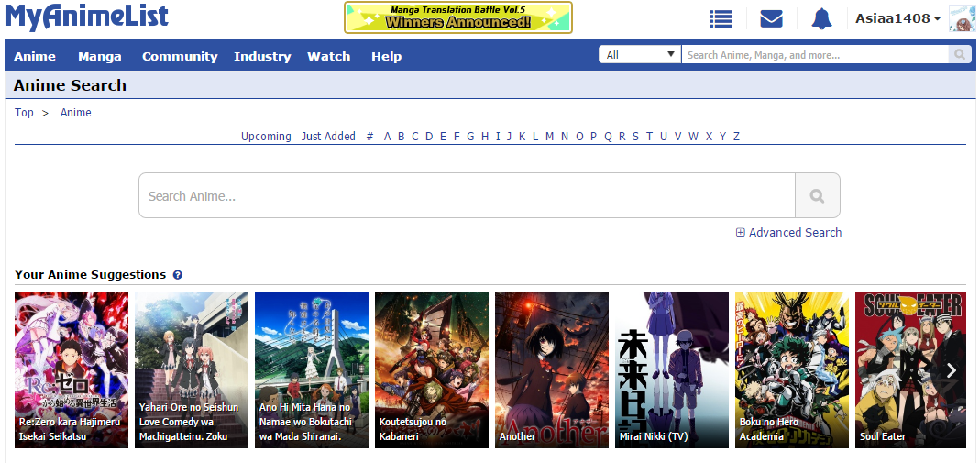Click the header Search Anime, Manga field

815,55
